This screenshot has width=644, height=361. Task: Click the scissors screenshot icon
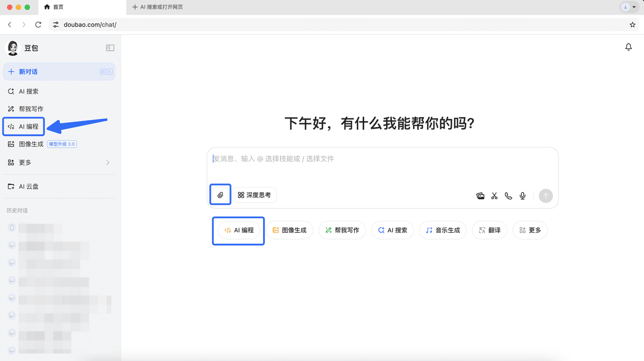click(494, 196)
